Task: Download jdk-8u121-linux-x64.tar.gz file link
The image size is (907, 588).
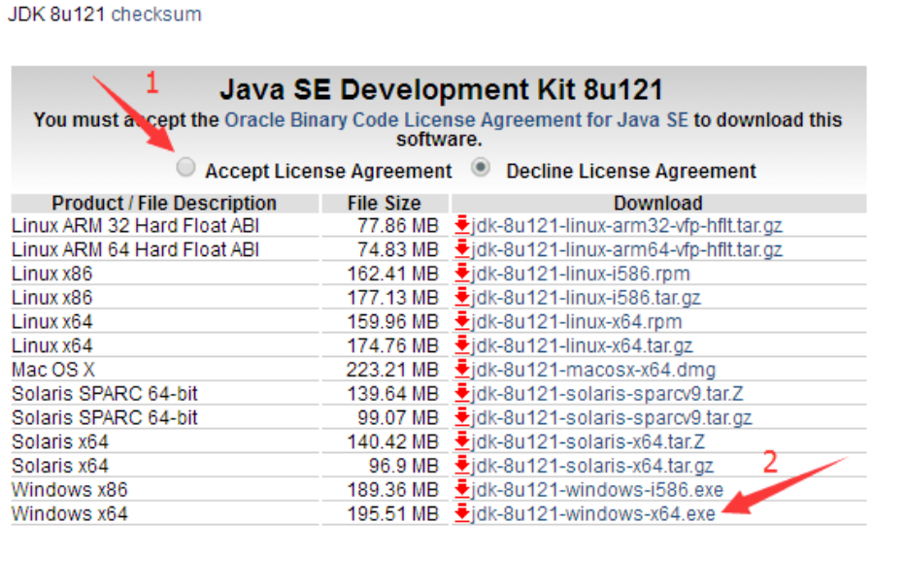Action: click(582, 345)
